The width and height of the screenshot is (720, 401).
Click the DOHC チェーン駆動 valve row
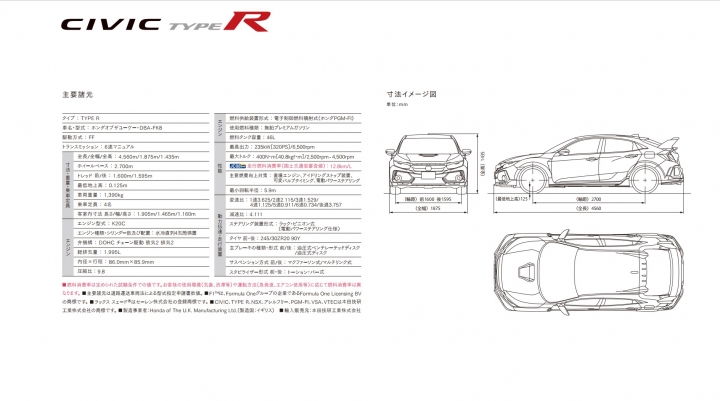pyautogui.click(x=142, y=243)
